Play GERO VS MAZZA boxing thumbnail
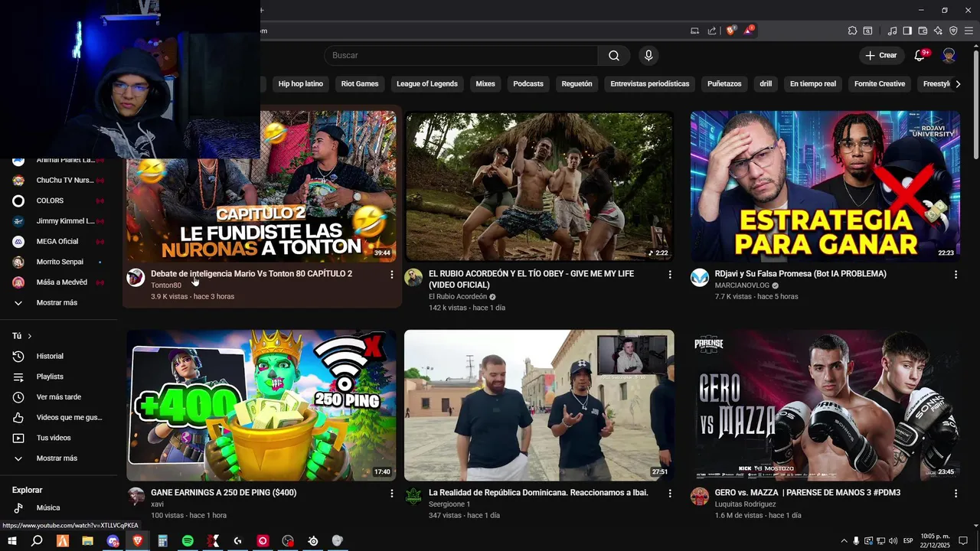 825,406
